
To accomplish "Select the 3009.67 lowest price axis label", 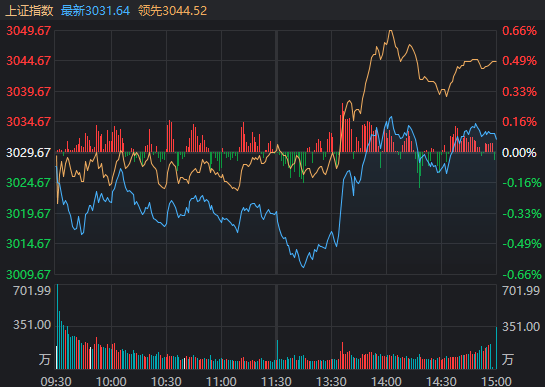I will pyautogui.click(x=29, y=274).
